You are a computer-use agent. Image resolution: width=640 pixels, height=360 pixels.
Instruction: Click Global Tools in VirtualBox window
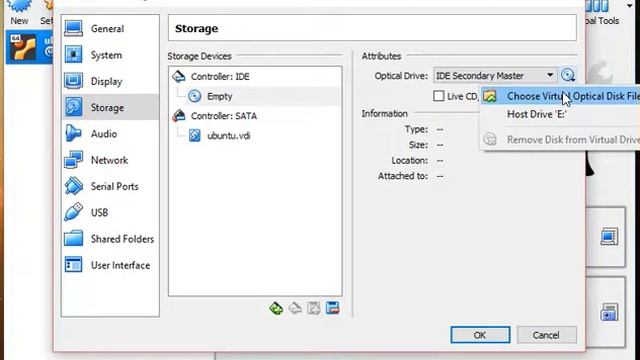(602, 12)
